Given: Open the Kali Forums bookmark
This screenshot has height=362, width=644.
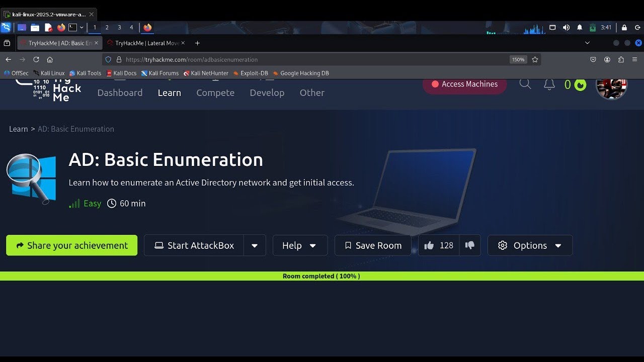Looking at the screenshot, I should tap(160, 73).
